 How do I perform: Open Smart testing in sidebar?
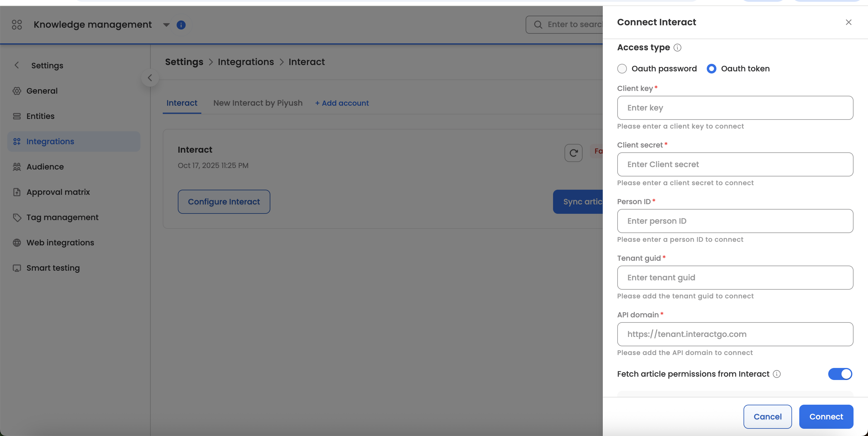tap(53, 268)
